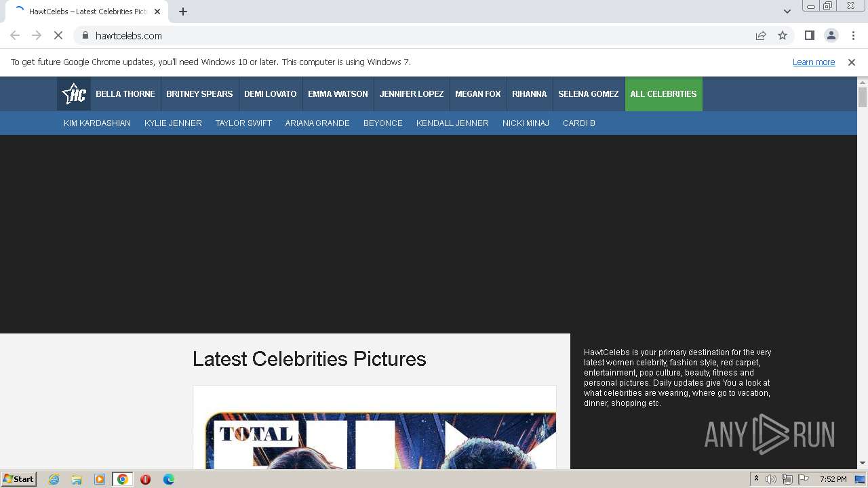The height and width of the screenshot is (488, 868).
Task: Open Bella Thorne menu item
Action: [125, 94]
